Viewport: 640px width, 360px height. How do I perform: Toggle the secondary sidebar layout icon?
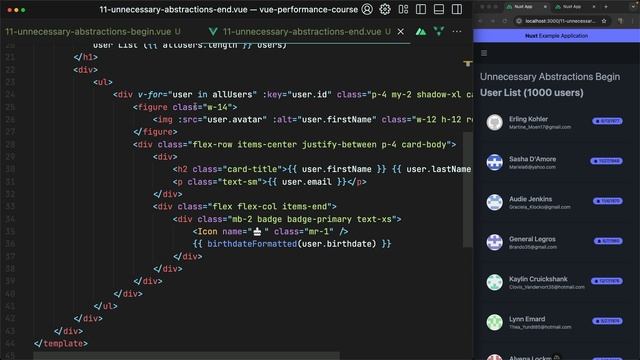pyautogui.click(x=457, y=9)
